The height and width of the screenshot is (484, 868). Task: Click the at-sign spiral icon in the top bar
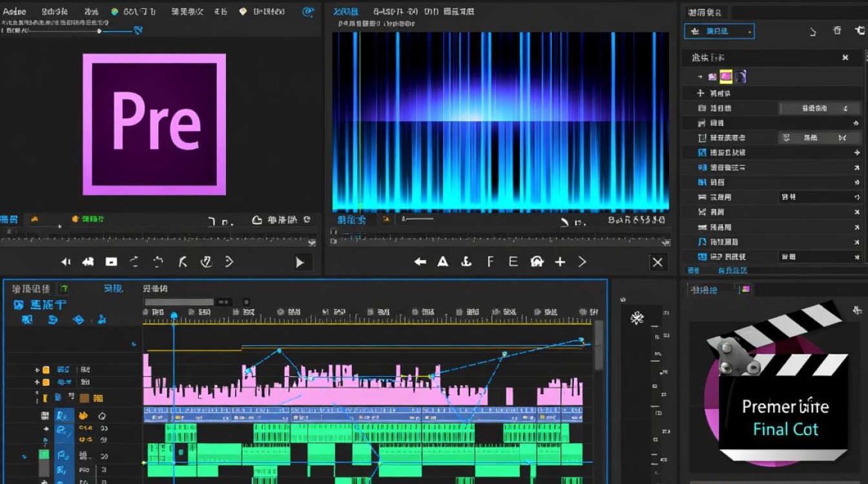(x=308, y=11)
